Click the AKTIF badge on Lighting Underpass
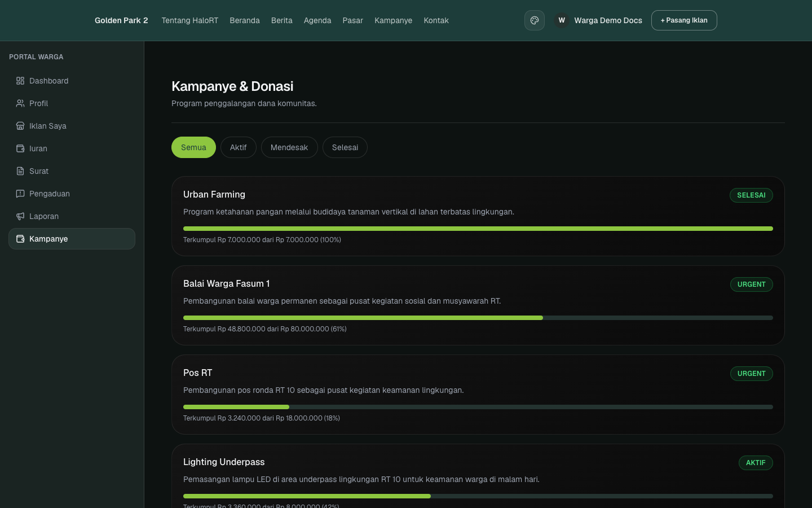The image size is (812, 508). tap(756, 463)
